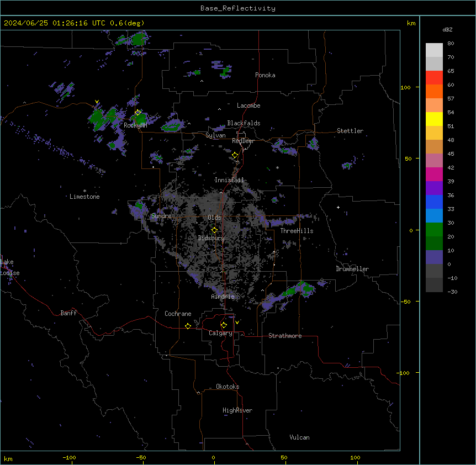This screenshot has height=465, width=476.
Task: Pick the yellow diamond marker above Didsbury
Action: coord(214,230)
